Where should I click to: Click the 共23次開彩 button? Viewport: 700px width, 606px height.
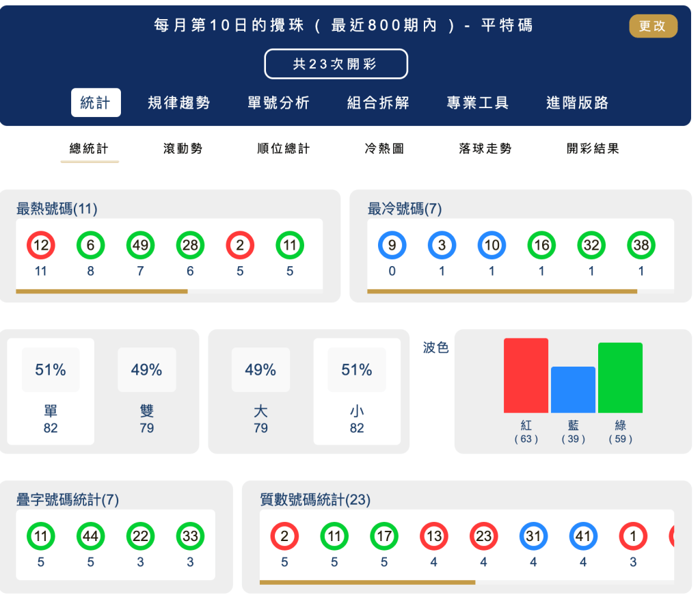point(336,62)
